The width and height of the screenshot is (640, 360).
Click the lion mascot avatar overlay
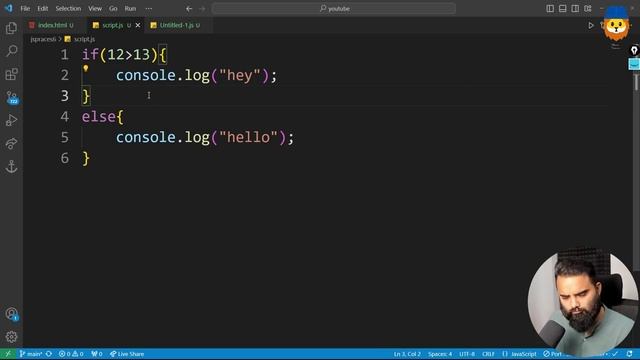(x=616, y=25)
